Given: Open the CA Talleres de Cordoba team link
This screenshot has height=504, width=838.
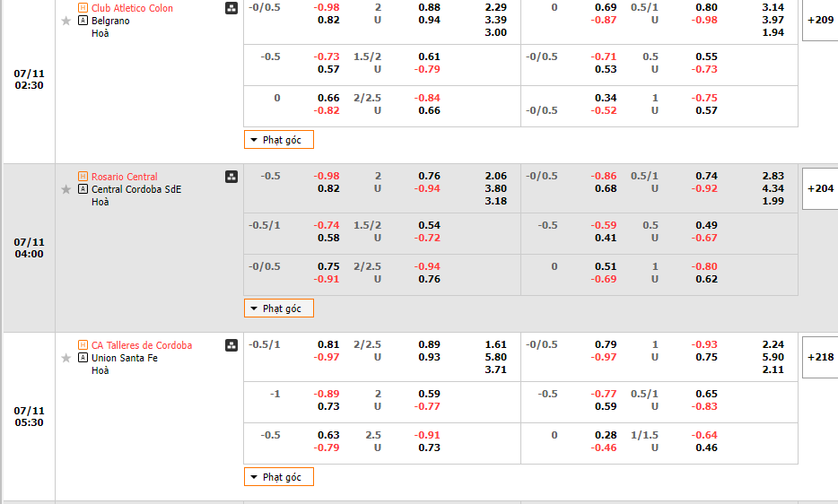Looking at the screenshot, I should (141, 345).
